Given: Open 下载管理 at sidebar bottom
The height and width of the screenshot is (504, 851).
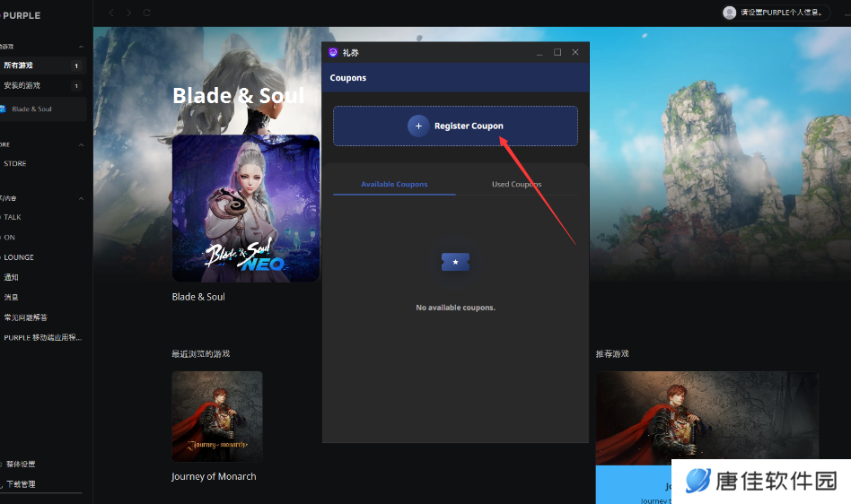Looking at the screenshot, I should point(21,484).
